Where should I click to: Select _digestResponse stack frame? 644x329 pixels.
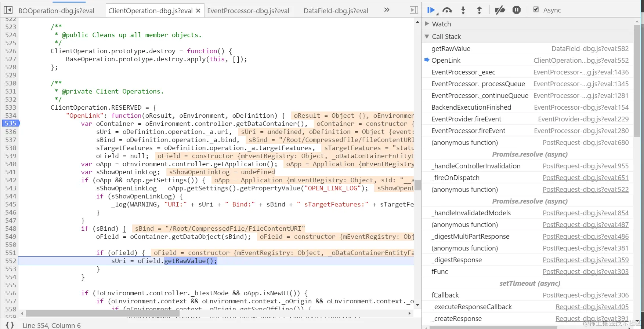(528, 260)
